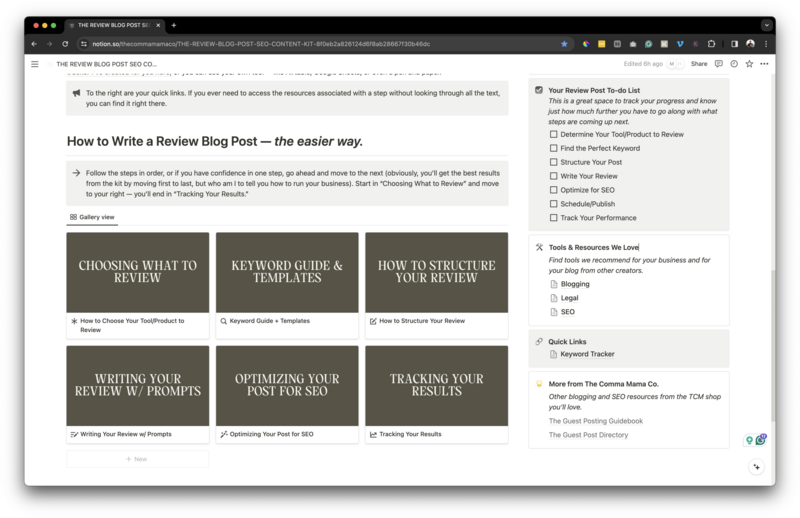Toggle the browser side panel icon
Viewport: 800px width, 518px height.
point(734,44)
